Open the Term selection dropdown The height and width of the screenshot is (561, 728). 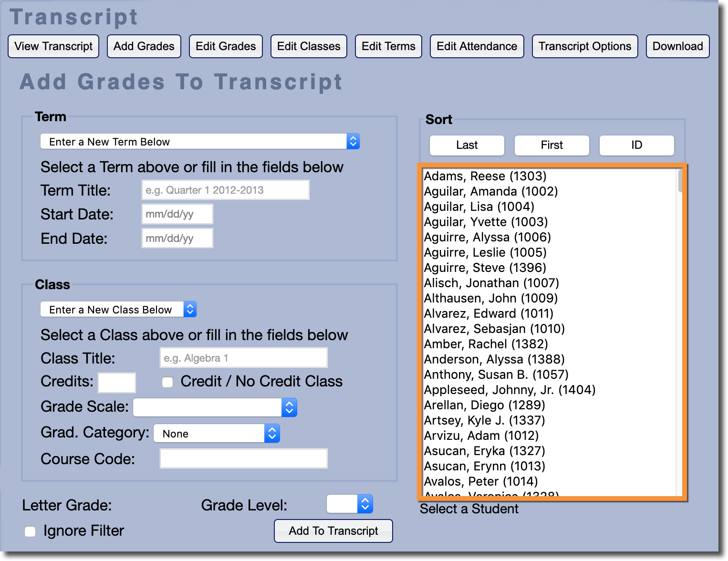tap(200, 142)
